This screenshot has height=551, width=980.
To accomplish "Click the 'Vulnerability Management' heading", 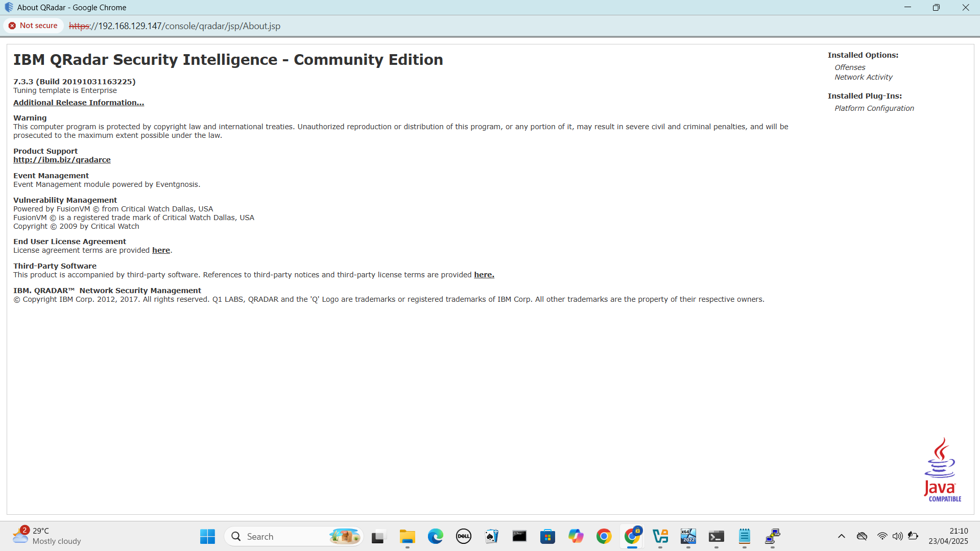I will click(65, 200).
